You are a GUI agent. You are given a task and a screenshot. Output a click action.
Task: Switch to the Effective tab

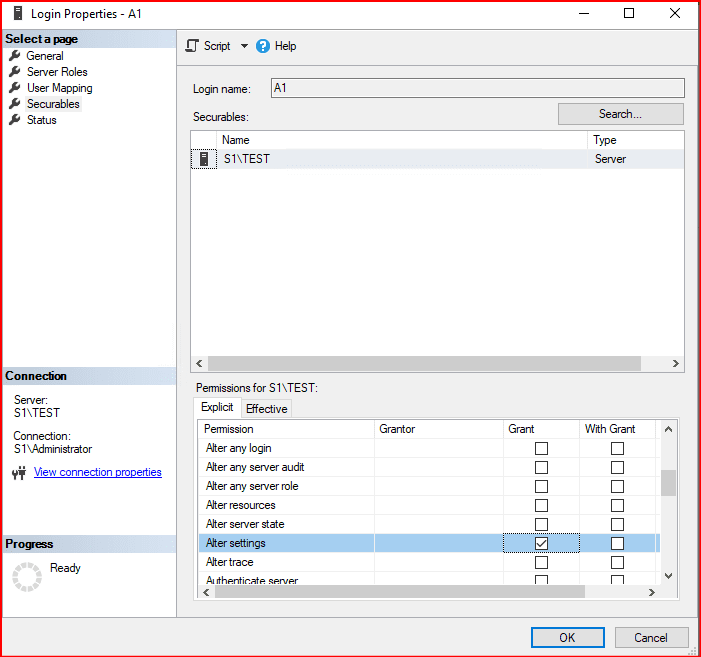(267, 408)
